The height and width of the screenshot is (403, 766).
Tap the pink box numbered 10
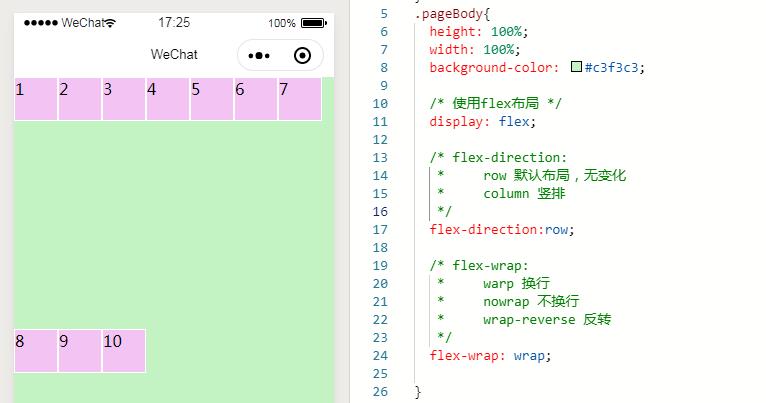click(124, 351)
